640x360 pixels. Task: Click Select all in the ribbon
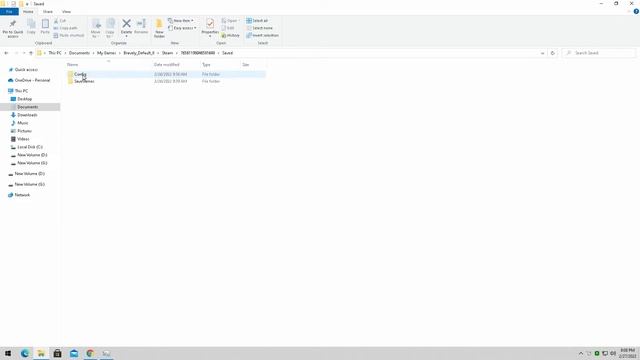click(x=257, y=21)
